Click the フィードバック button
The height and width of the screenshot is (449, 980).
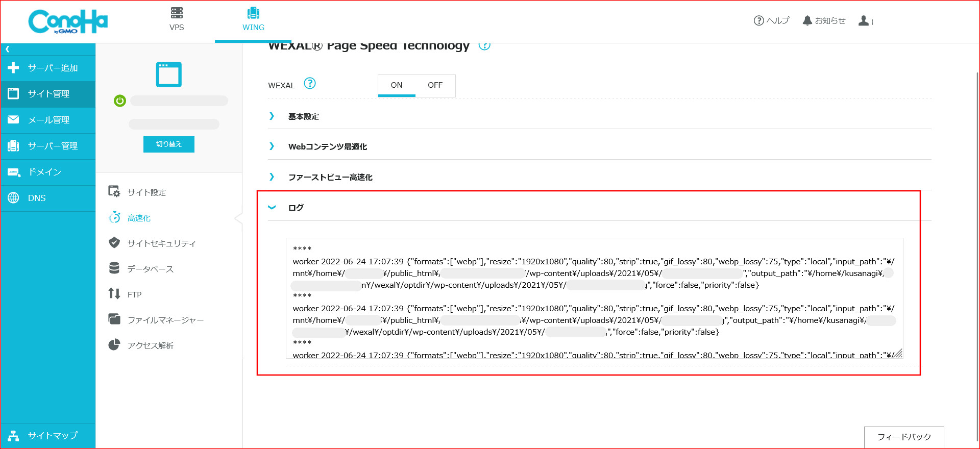coord(903,437)
